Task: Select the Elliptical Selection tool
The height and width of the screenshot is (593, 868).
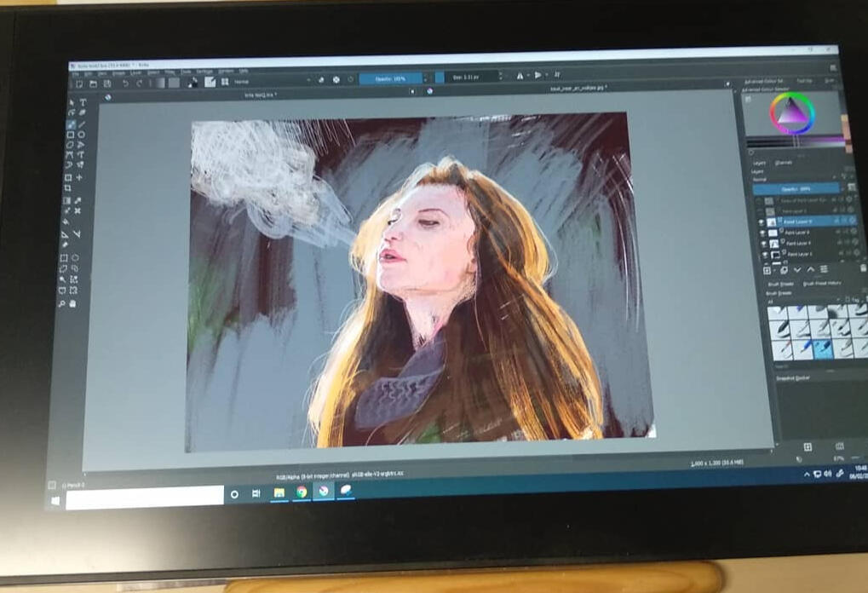Action: click(x=75, y=258)
